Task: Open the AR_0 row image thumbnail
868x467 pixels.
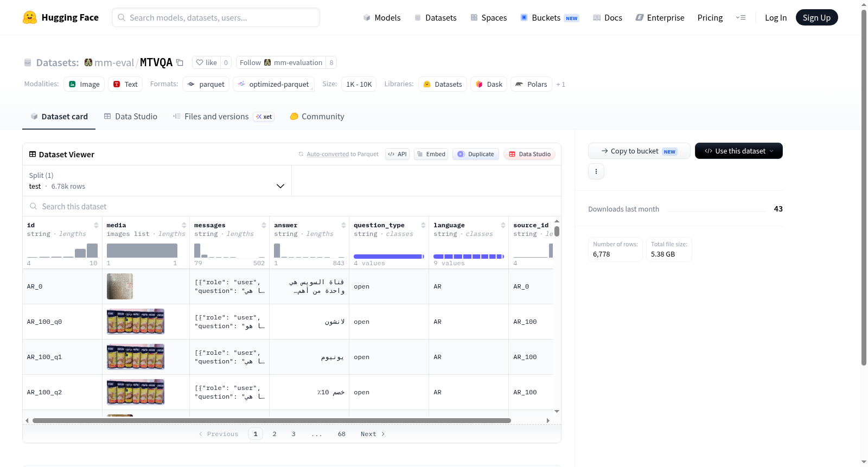Action: (120, 286)
